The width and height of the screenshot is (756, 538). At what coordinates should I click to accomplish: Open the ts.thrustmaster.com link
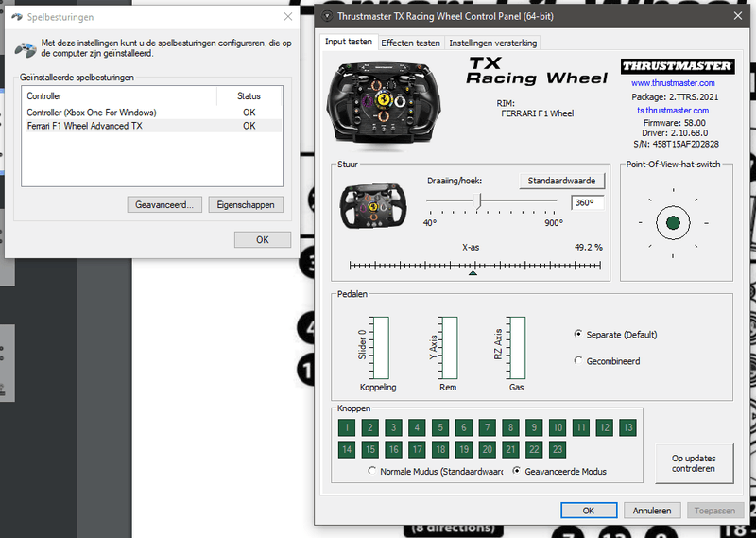(673, 111)
